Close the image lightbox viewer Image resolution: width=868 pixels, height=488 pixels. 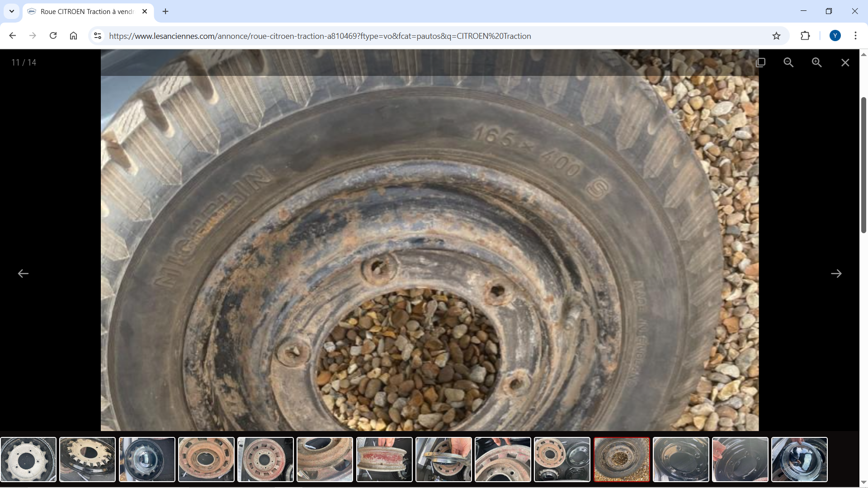pos(845,62)
